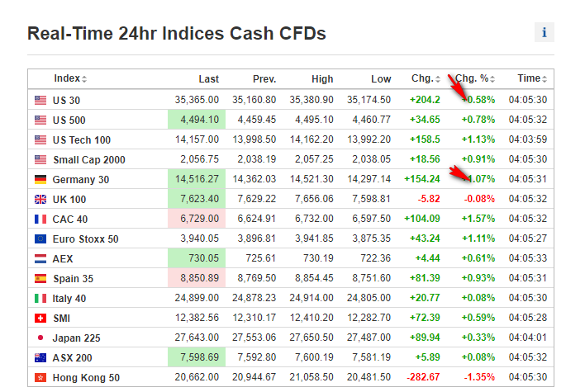Click the Real-Time 24hr Indices Cash CFDs heading
The height and width of the screenshot is (392, 566).
coord(177,34)
